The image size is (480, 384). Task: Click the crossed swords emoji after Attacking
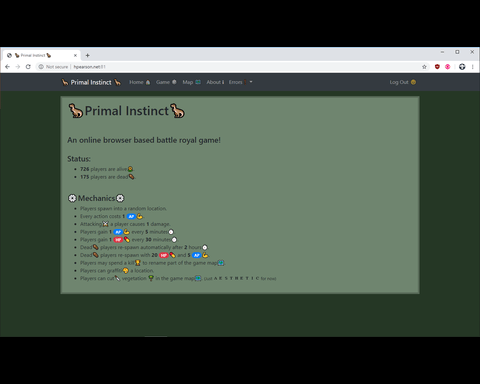[105, 224]
